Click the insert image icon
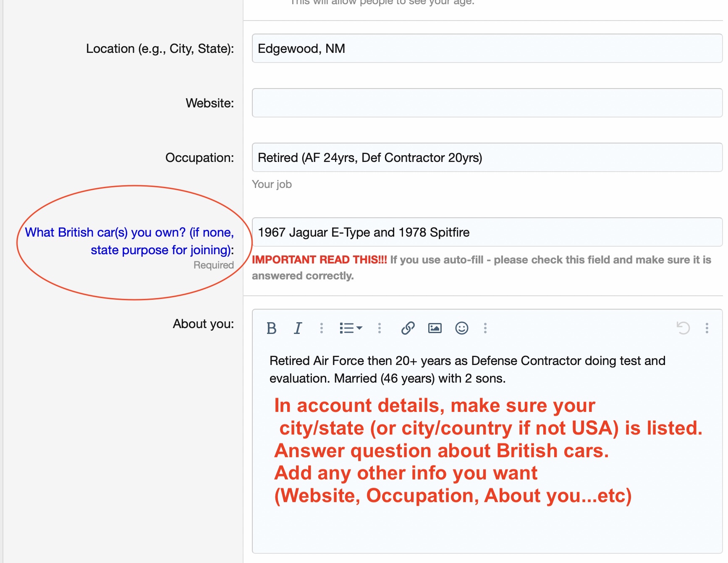The width and height of the screenshot is (728, 563). click(435, 328)
